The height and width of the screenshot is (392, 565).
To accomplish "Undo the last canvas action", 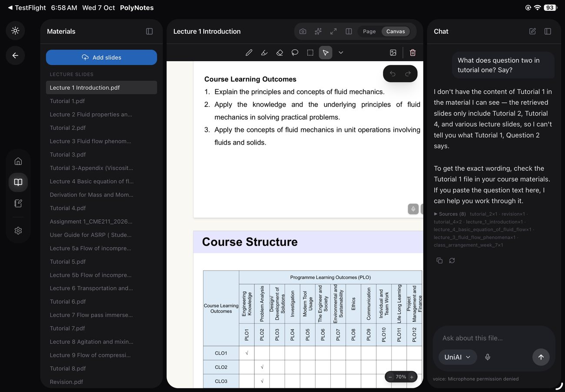I will point(392,74).
